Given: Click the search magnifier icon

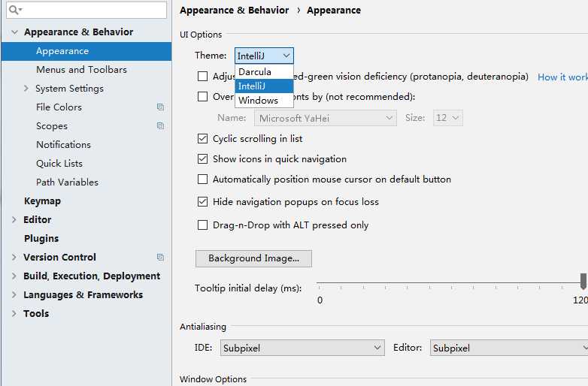Looking at the screenshot, I should click(x=14, y=10).
